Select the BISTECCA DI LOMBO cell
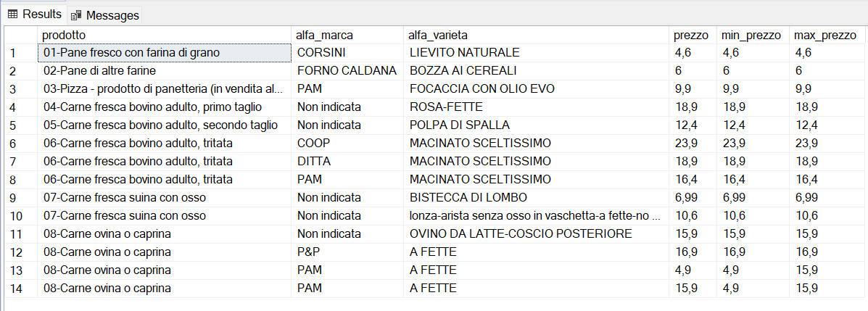The image size is (868, 311). 468,197
